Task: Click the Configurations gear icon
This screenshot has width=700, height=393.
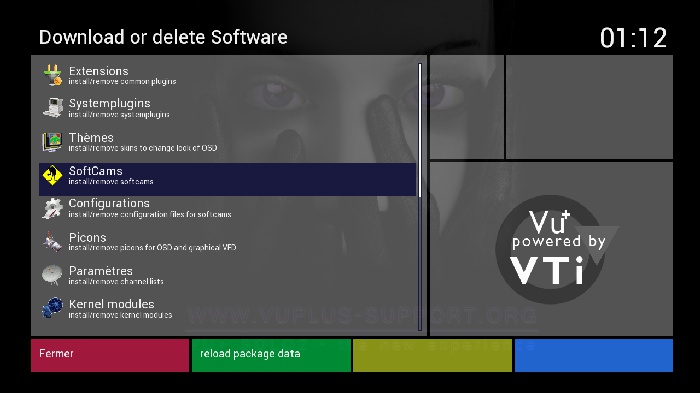Action: [53, 208]
